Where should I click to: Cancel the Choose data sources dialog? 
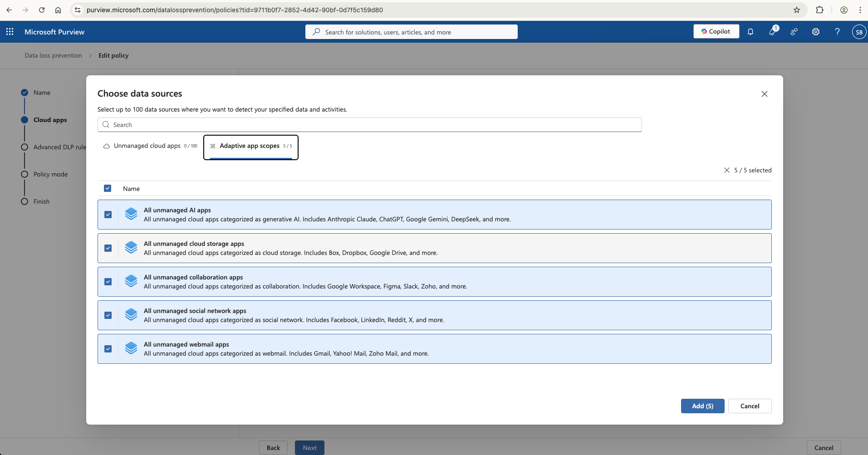(x=750, y=406)
